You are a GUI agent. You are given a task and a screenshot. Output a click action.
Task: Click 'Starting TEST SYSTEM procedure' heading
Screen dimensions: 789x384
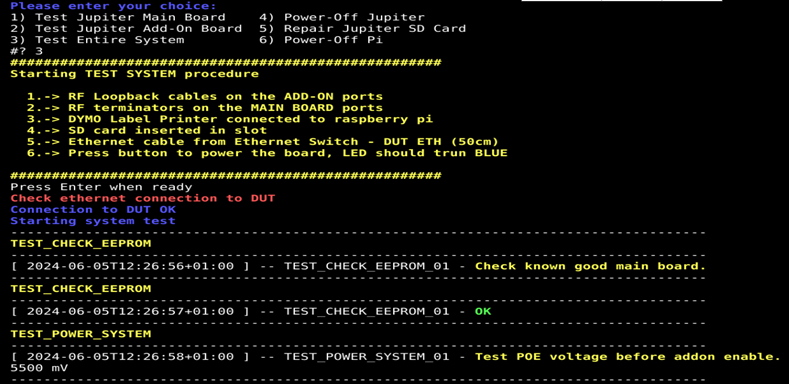point(134,74)
